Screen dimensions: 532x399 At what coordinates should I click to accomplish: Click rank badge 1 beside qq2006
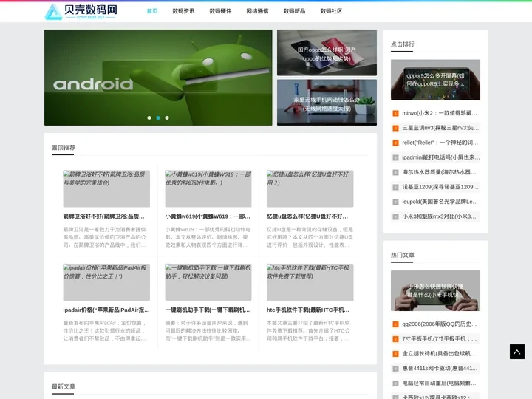pos(395,324)
